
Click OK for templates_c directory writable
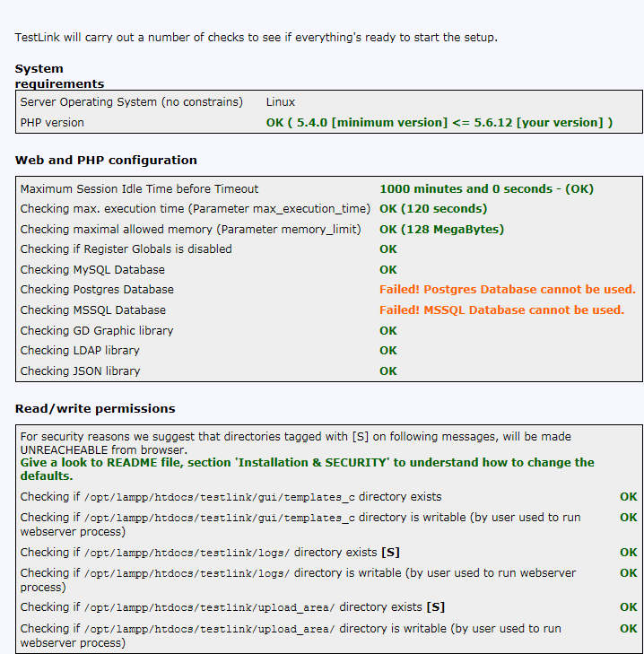point(628,518)
